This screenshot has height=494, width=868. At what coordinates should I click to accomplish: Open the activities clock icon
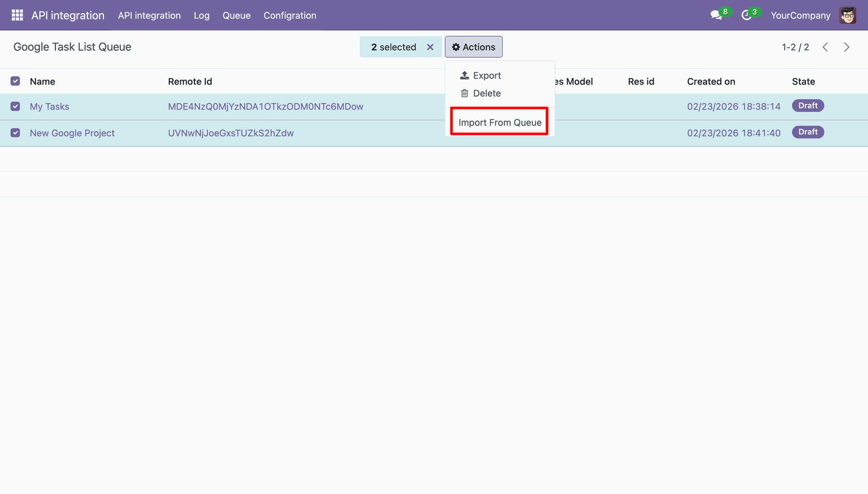click(x=746, y=15)
